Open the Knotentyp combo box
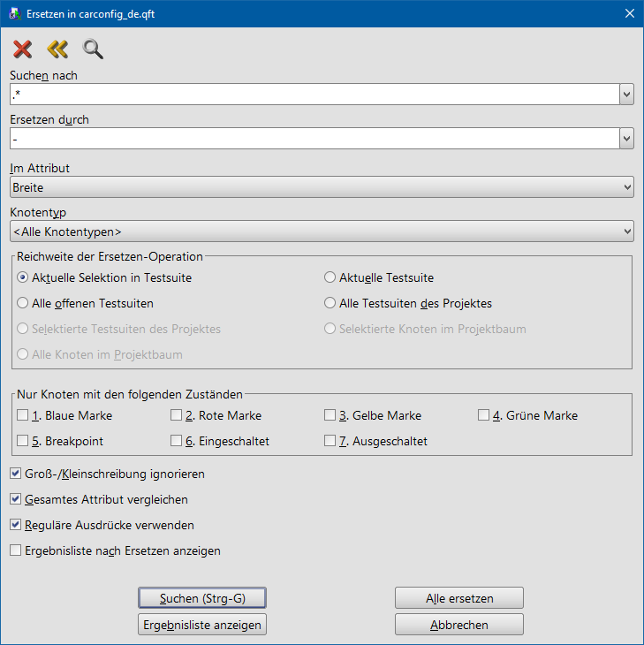This screenshot has height=645, width=644. (322, 231)
